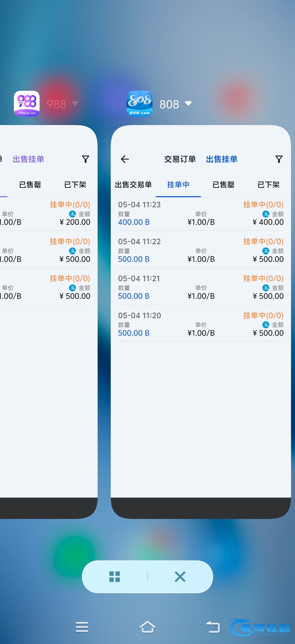Go back with arrow in 808 card
Image resolution: width=295 pixels, height=644 pixels.
(x=125, y=159)
